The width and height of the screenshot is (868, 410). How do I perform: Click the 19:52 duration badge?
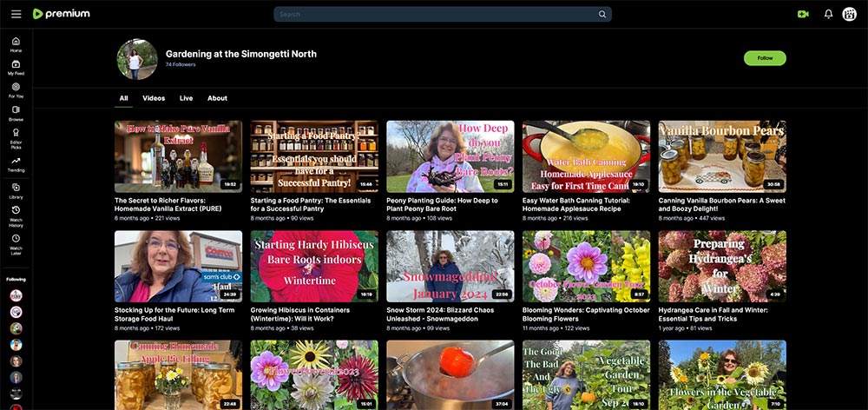coord(229,184)
